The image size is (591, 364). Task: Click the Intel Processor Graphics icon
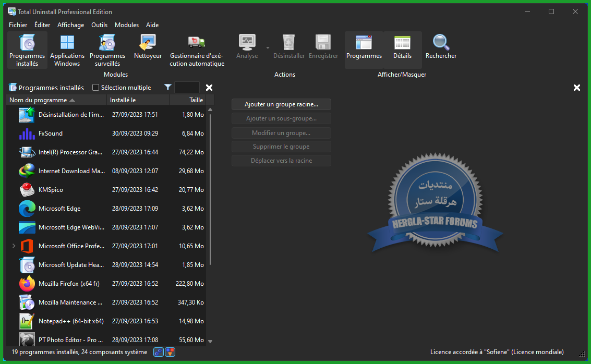click(27, 152)
